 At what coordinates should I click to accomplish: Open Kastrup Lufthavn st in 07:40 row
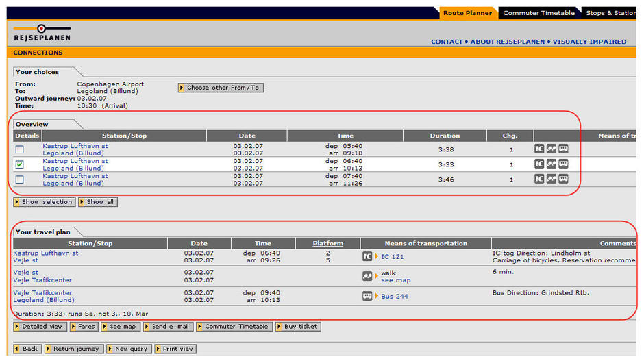75,176
